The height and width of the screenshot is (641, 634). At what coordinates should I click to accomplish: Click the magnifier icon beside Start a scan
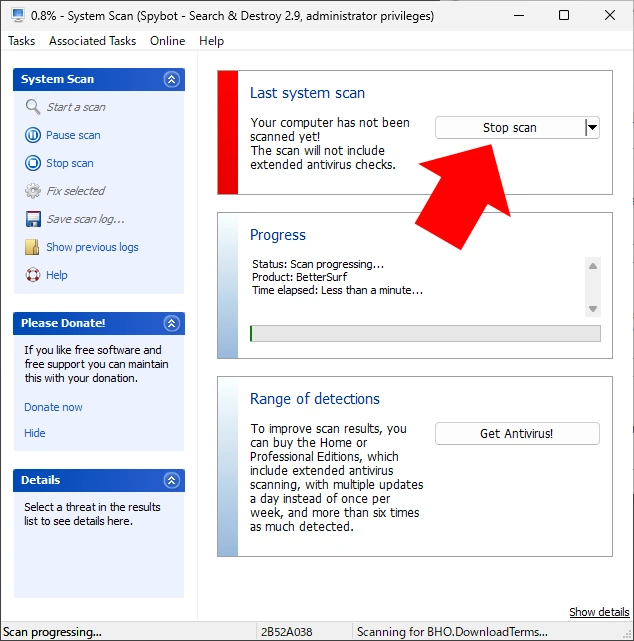(x=33, y=107)
